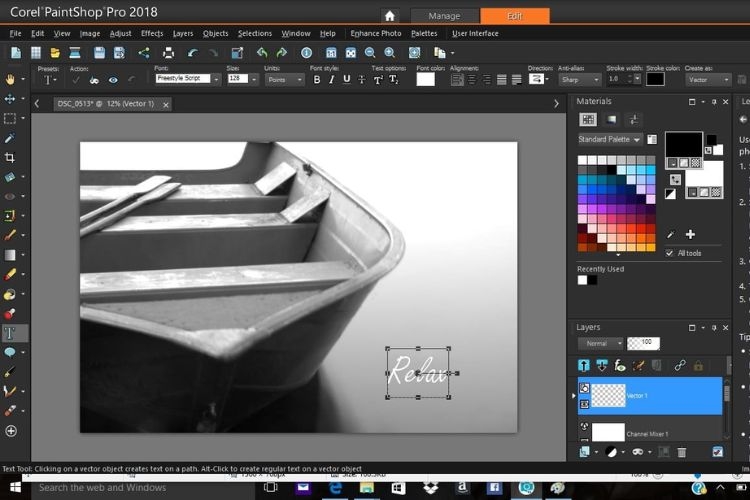Open the Effects menu
Screen dimensions: 750x500
(152, 33)
